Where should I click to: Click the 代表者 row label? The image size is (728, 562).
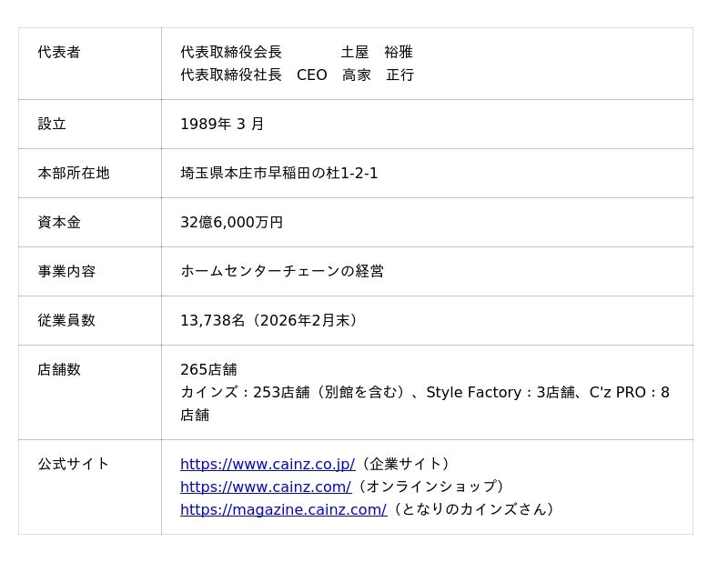59,52
